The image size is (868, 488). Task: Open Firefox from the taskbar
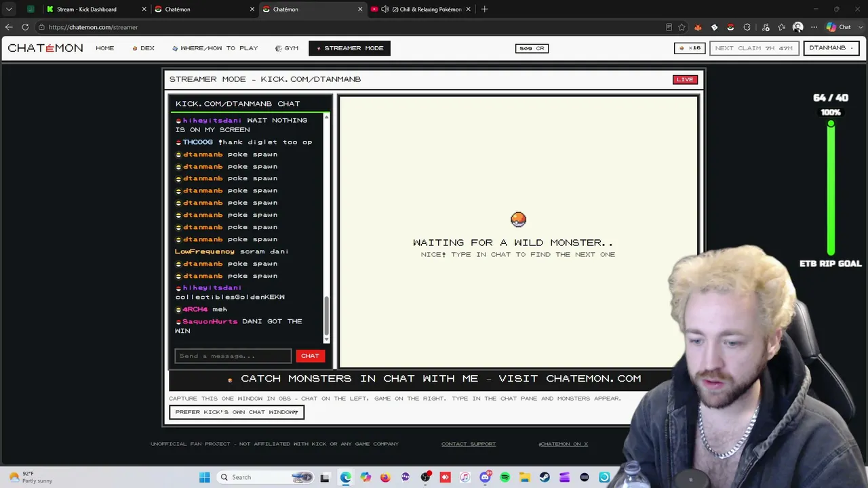[x=385, y=477]
